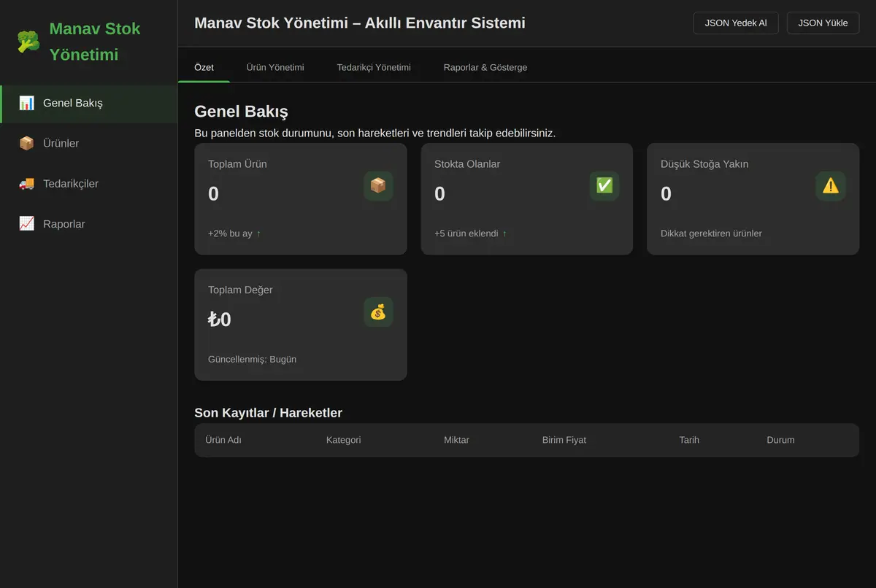Click the bar chart icon beside Genel Bakış
Viewport: 876px width, 588px height.
click(26, 103)
